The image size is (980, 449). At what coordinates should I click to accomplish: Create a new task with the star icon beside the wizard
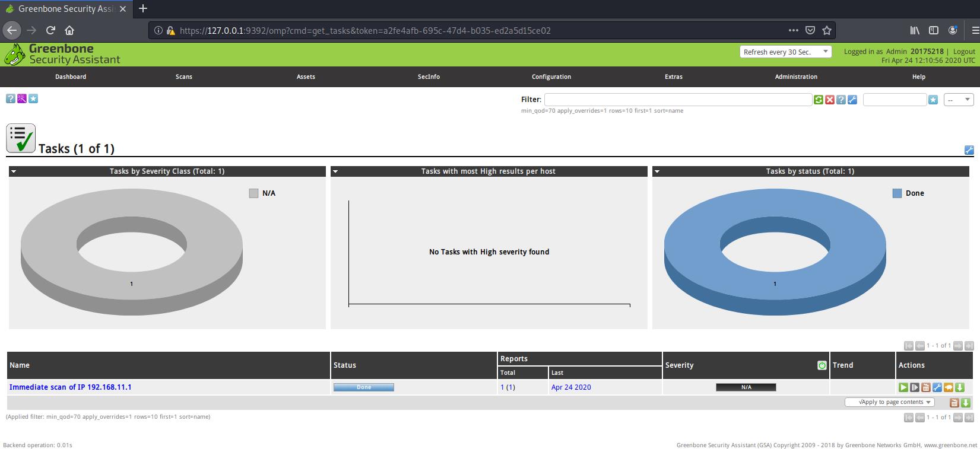(33, 98)
